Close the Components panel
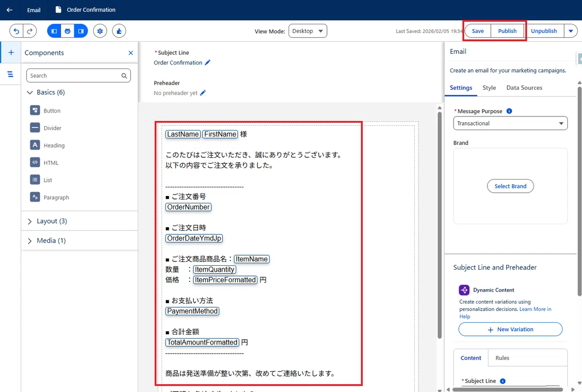This screenshot has height=392, width=582. 130,53
